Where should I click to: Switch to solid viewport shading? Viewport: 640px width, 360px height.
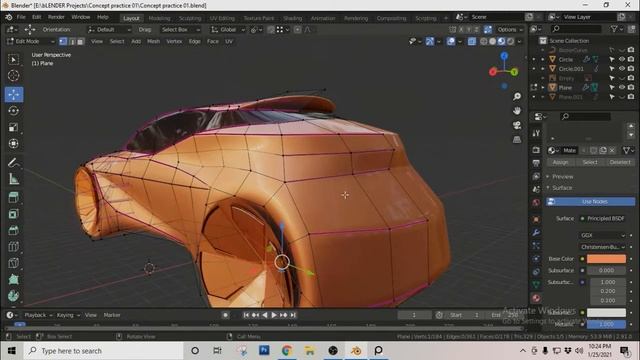(x=493, y=41)
